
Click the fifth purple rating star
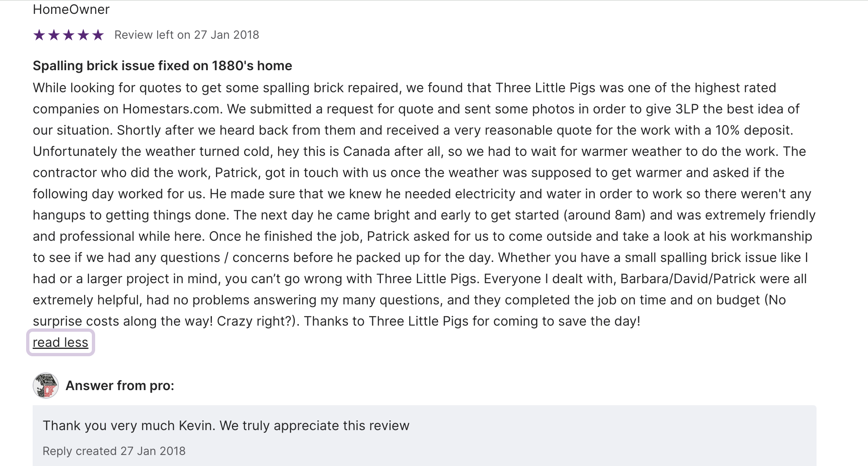point(98,35)
